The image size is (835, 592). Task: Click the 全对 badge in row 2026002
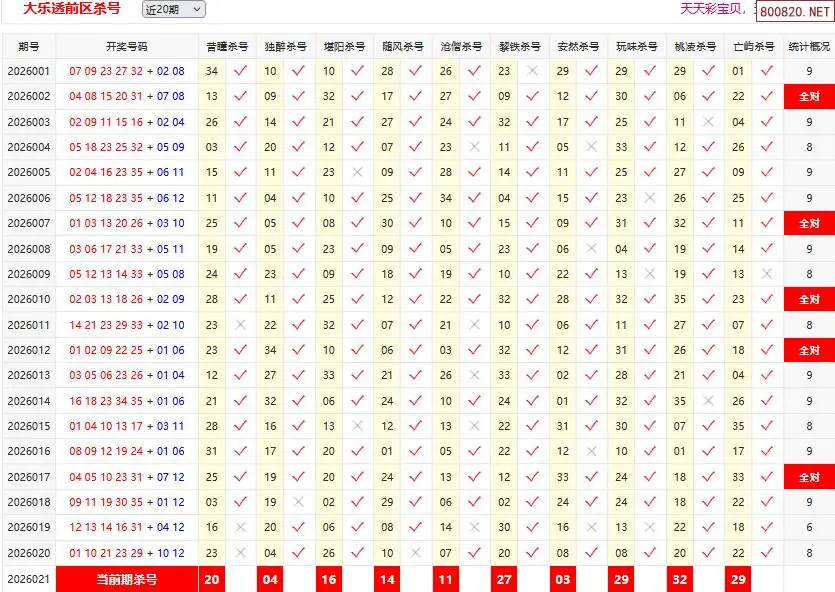point(808,97)
